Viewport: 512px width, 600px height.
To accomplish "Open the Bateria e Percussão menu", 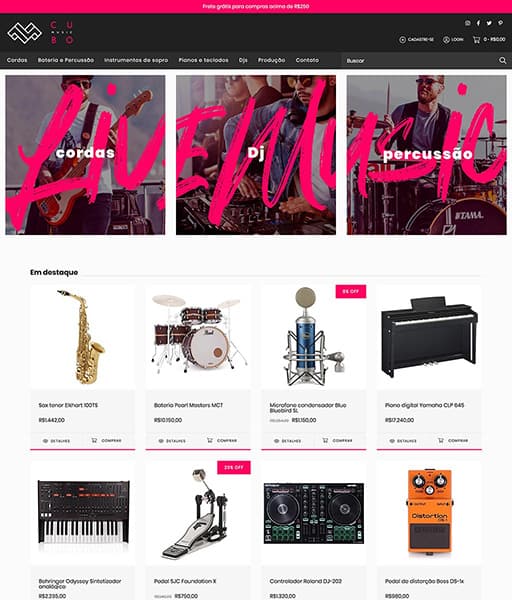I will [x=66, y=60].
